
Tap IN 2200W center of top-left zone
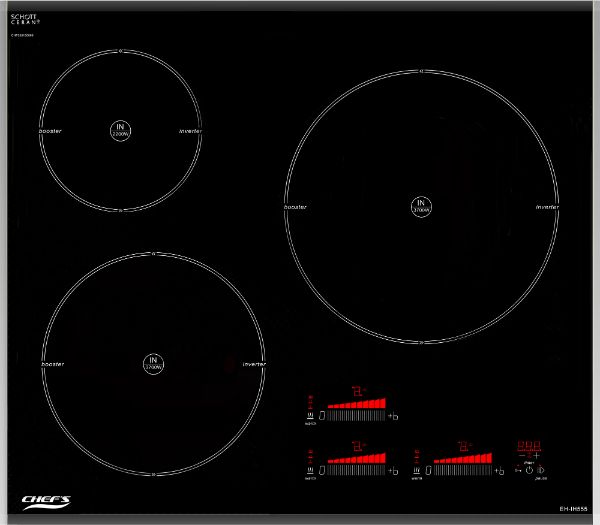tap(120, 130)
